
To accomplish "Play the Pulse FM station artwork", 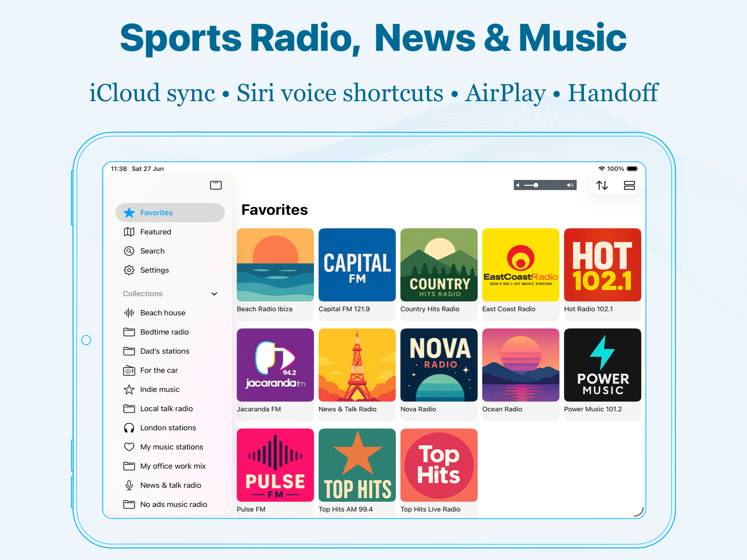I will [x=275, y=465].
